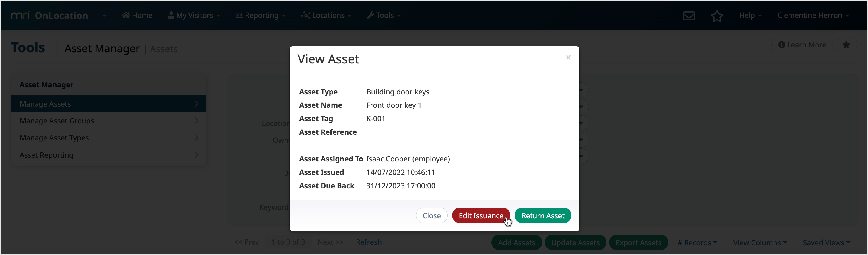
Task: Open the Home menu item
Action: tap(137, 16)
